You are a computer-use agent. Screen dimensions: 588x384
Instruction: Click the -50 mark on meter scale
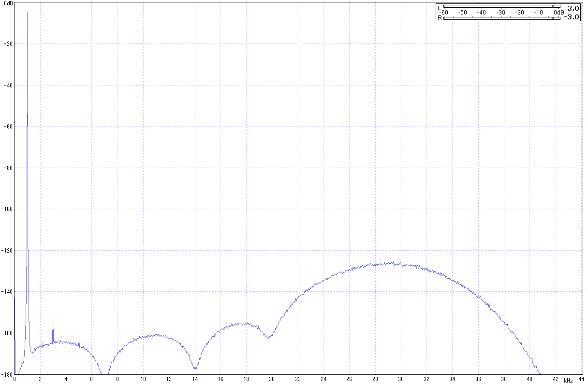coord(463,12)
